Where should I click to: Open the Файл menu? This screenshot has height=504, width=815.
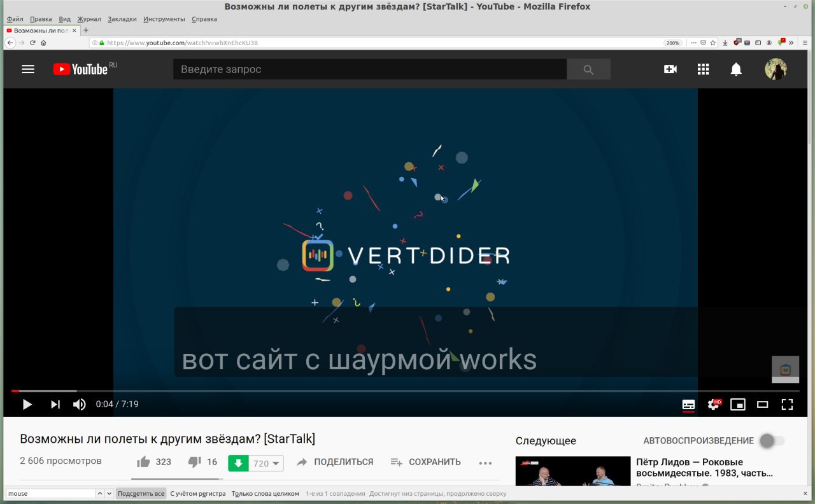pos(15,19)
